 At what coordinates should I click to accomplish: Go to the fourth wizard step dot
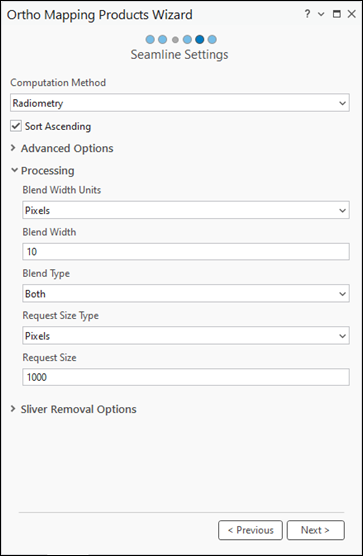(187, 39)
